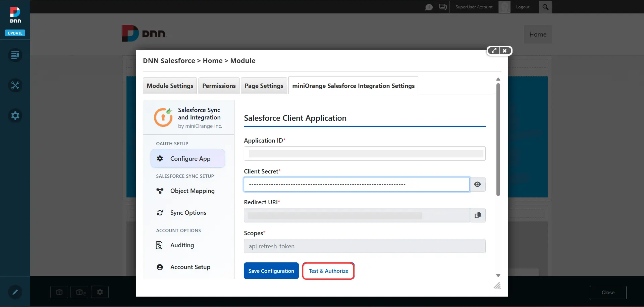This screenshot has height=307, width=644.
Task: Click the Object Mapping nodes icon
Action: tap(160, 191)
